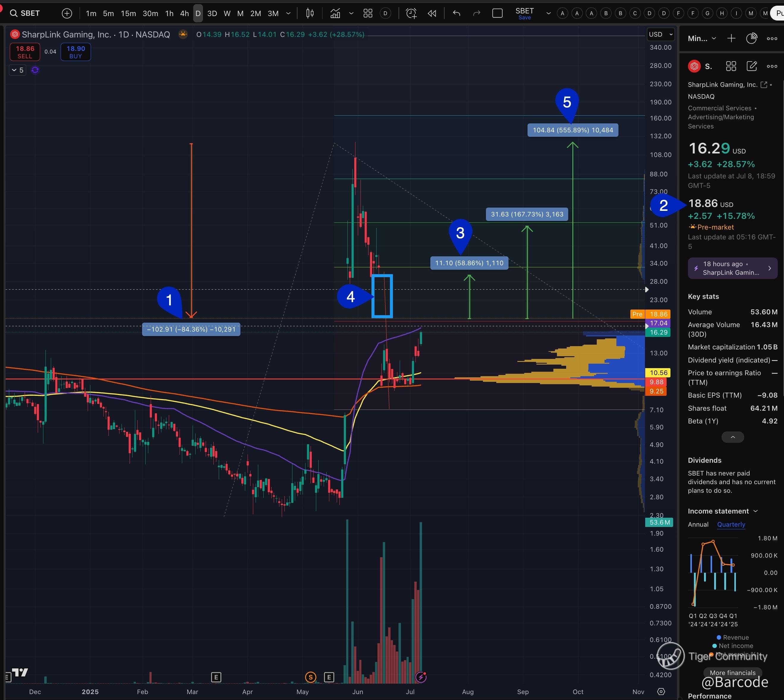Switch to the 1m timeframe
This screenshot has width=784, height=700.
coord(91,13)
